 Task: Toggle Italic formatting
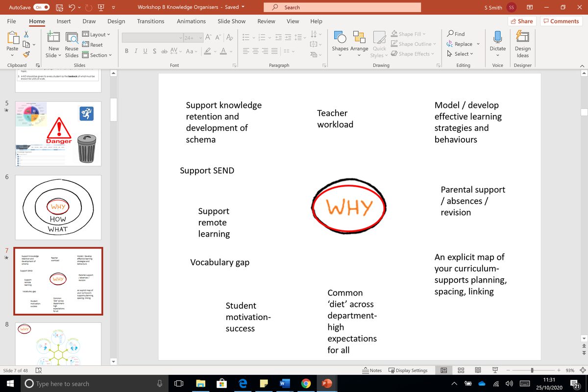pyautogui.click(x=136, y=51)
